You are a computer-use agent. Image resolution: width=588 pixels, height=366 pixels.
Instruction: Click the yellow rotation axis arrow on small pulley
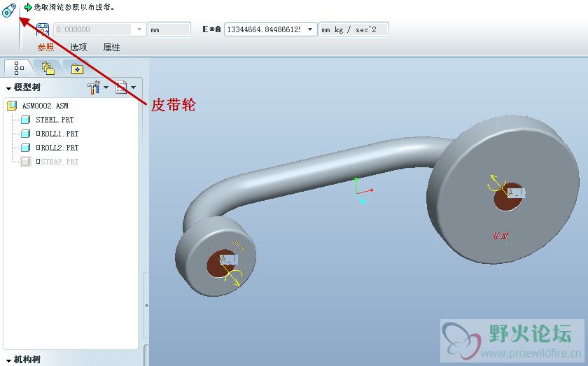[x=232, y=276]
